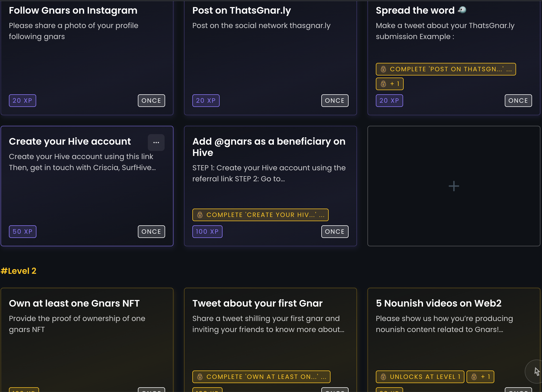Viewport: 542px width, 392px height.
Task: Open the three-dot menu on Create your Hive account
Action: pyautogui.click(x=156, y=143)
